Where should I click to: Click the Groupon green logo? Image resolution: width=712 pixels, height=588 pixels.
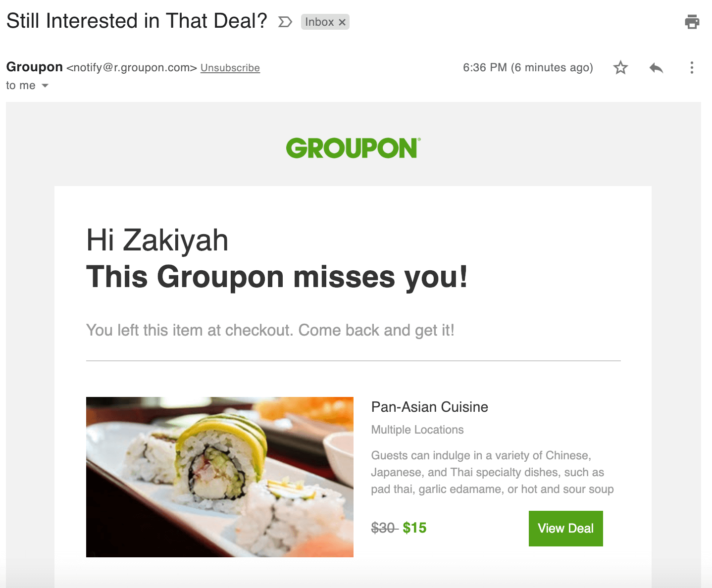353,148
